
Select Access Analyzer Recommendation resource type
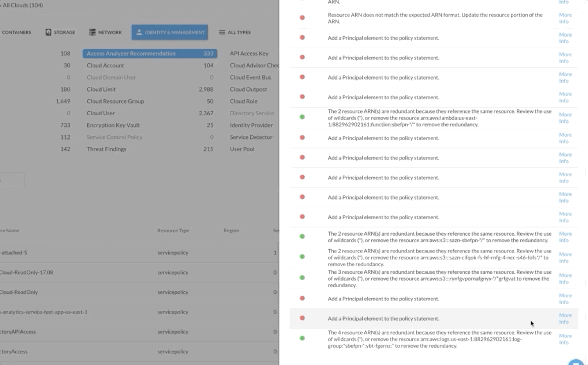(x=131, y=54)
